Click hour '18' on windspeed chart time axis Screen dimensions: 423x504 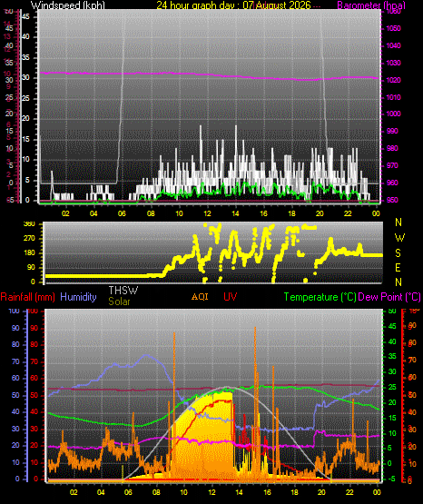[x=291, y=213]
